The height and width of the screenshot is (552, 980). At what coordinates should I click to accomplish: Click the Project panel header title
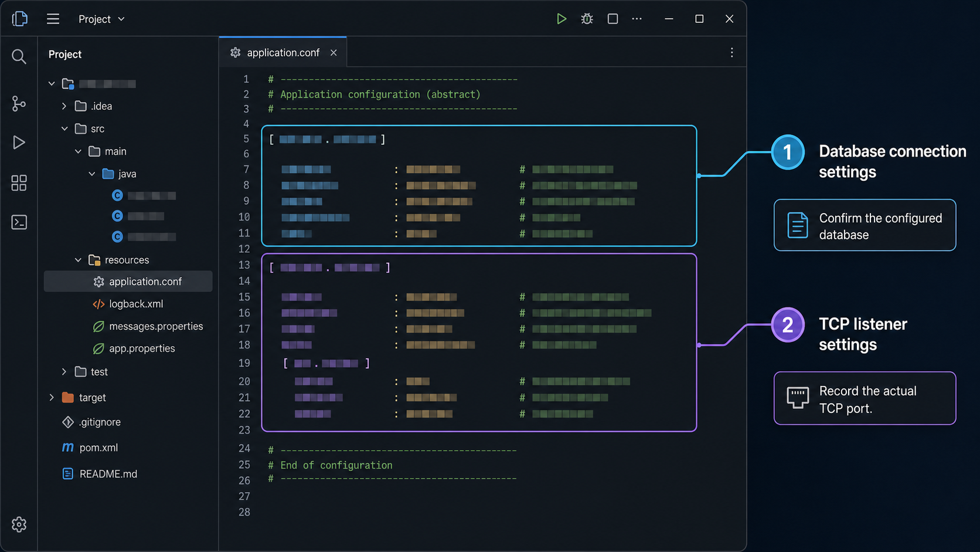[x=65, y=54]
